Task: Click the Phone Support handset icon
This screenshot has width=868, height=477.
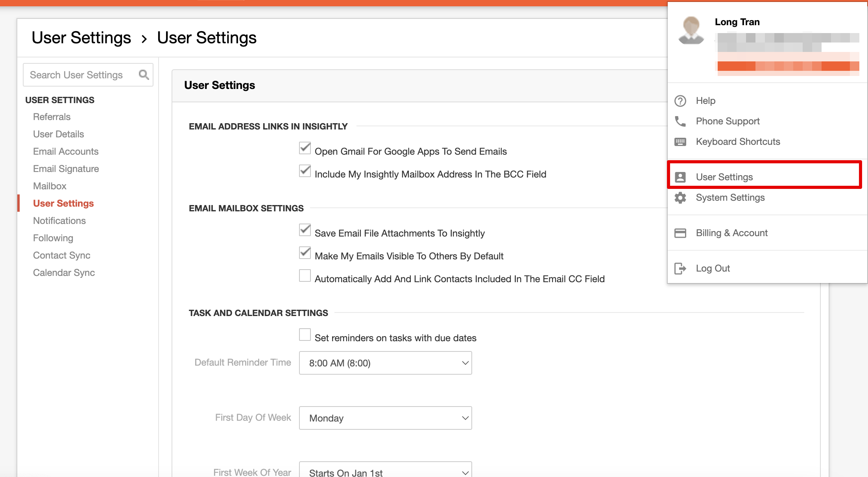Action: coord(680,121)
